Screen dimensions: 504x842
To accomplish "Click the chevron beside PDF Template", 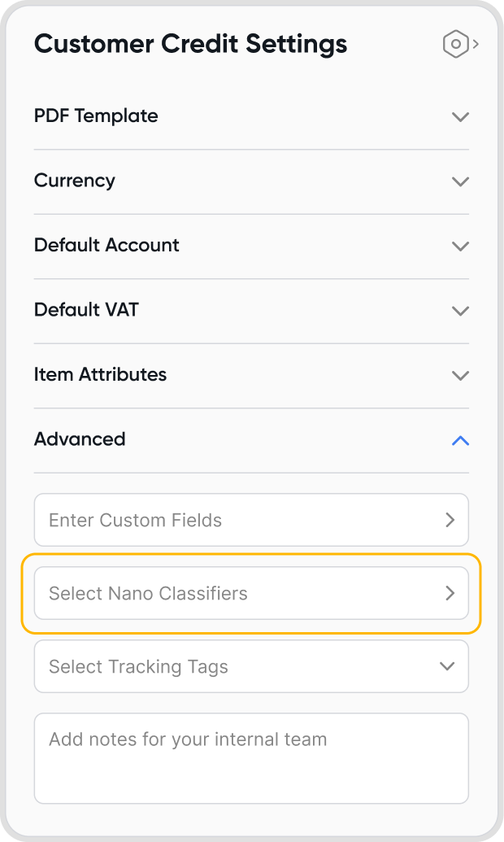I will click(x=460, y=116).
